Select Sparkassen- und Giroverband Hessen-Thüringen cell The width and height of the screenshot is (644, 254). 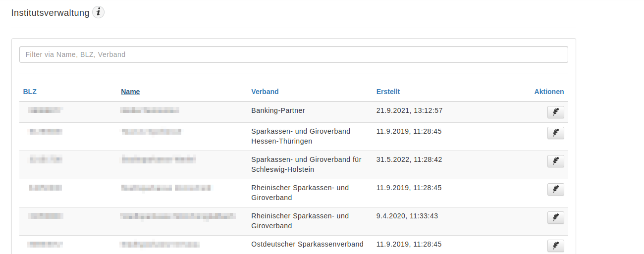click(301, 136)
